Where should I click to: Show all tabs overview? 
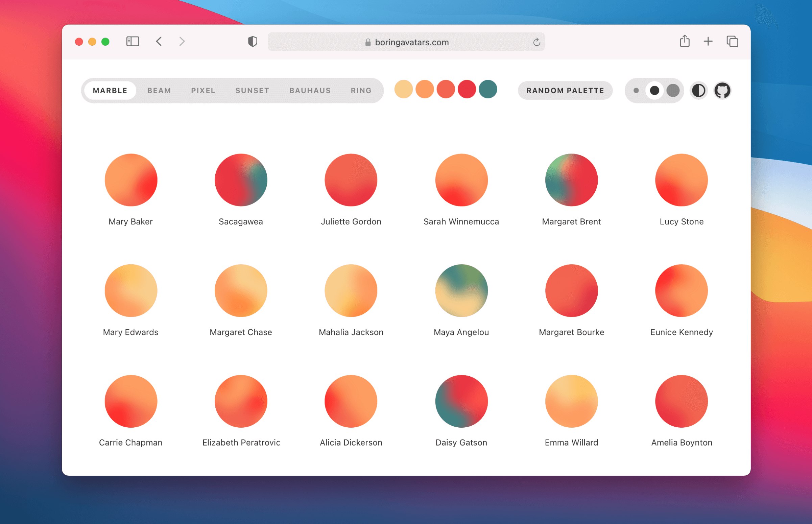[732, 42]
